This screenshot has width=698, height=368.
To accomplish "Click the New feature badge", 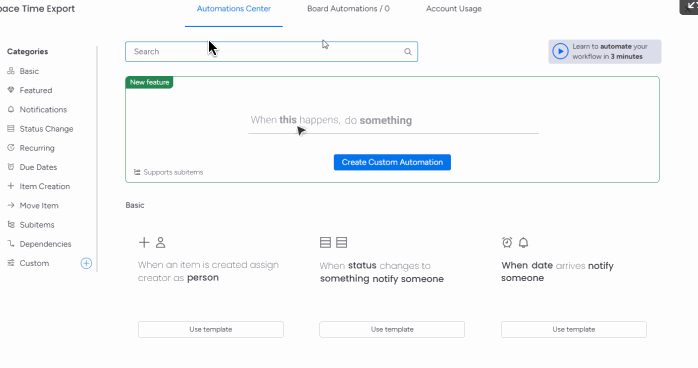I will point(150,82).
